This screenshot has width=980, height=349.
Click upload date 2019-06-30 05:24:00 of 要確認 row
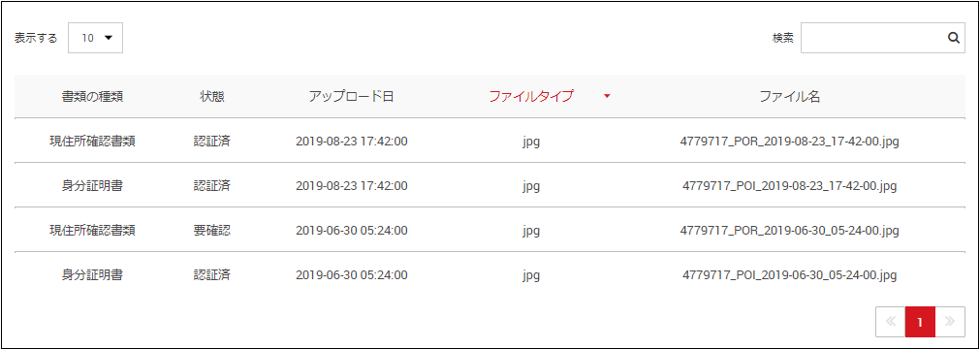tap(351, 231)
